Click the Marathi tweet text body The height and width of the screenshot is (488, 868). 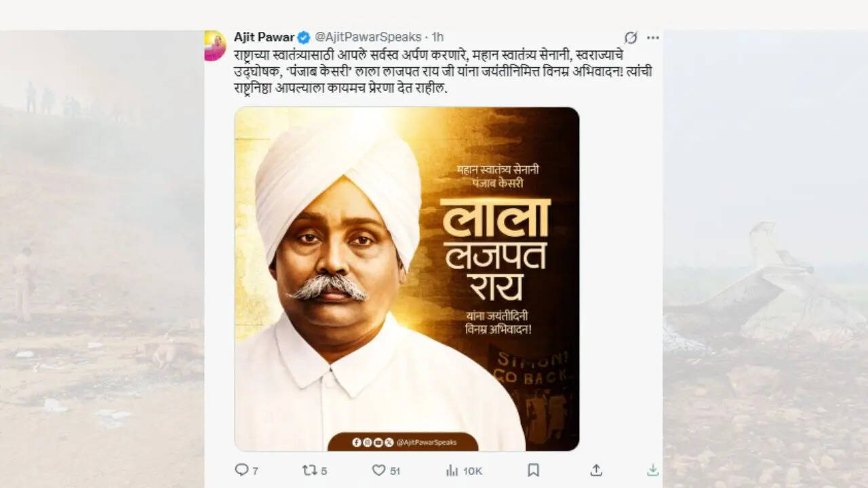point(443,71)
